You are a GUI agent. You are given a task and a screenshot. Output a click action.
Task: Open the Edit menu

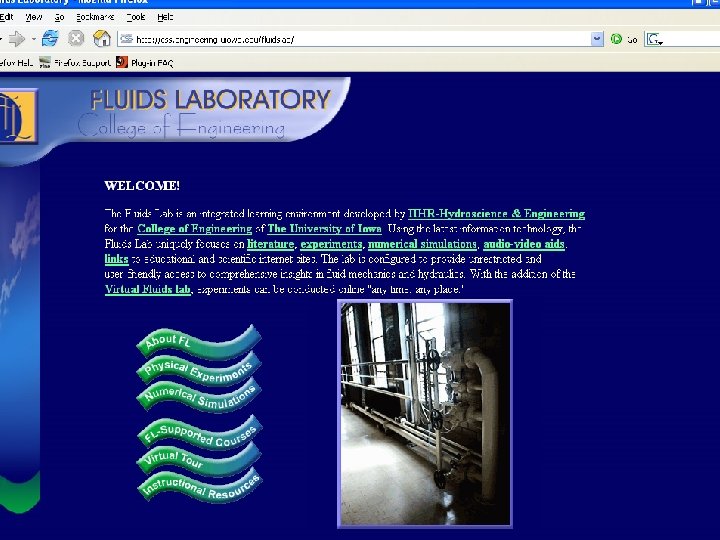[6, 17]
